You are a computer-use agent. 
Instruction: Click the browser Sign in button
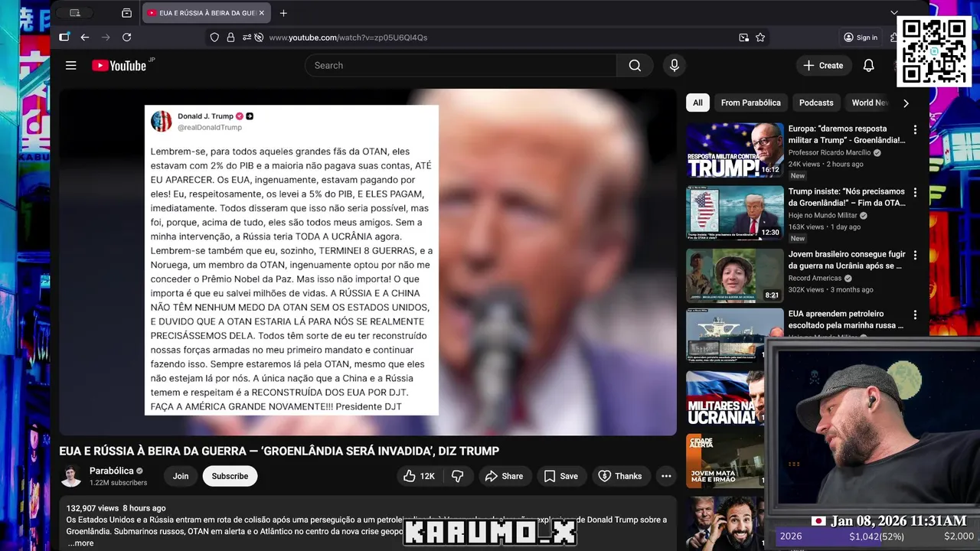861,37
